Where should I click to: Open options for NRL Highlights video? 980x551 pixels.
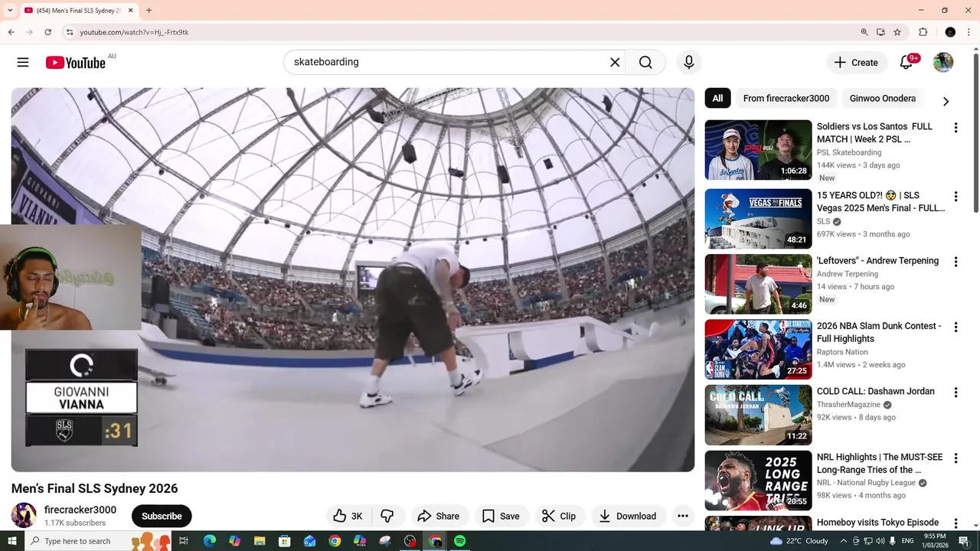click(955, 458)
